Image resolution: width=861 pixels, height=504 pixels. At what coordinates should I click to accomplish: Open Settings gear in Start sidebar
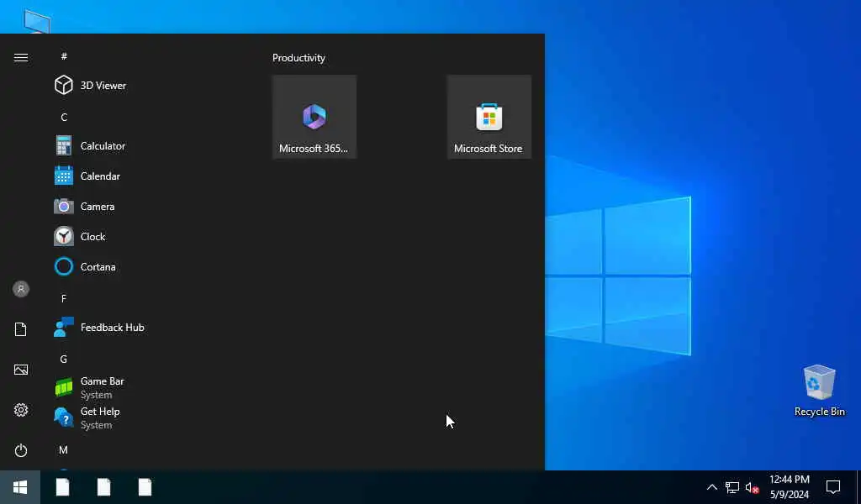pos(21,410)
